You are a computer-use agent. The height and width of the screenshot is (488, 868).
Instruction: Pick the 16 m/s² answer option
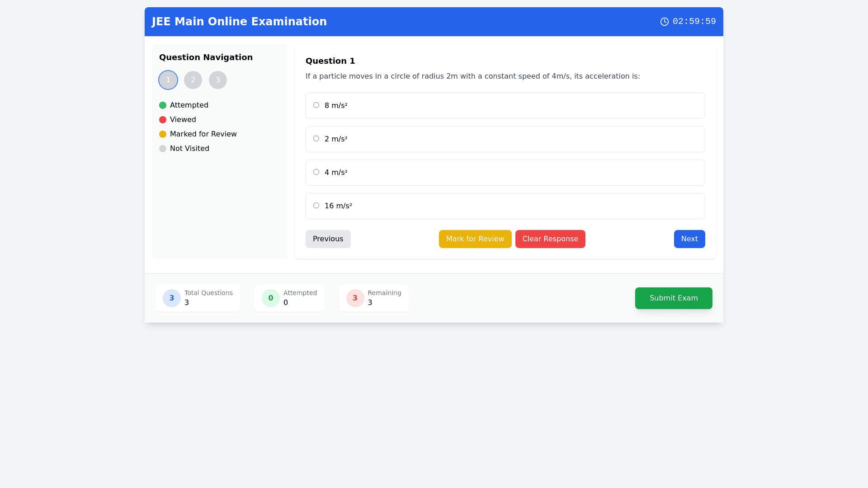tap(316, 206)
